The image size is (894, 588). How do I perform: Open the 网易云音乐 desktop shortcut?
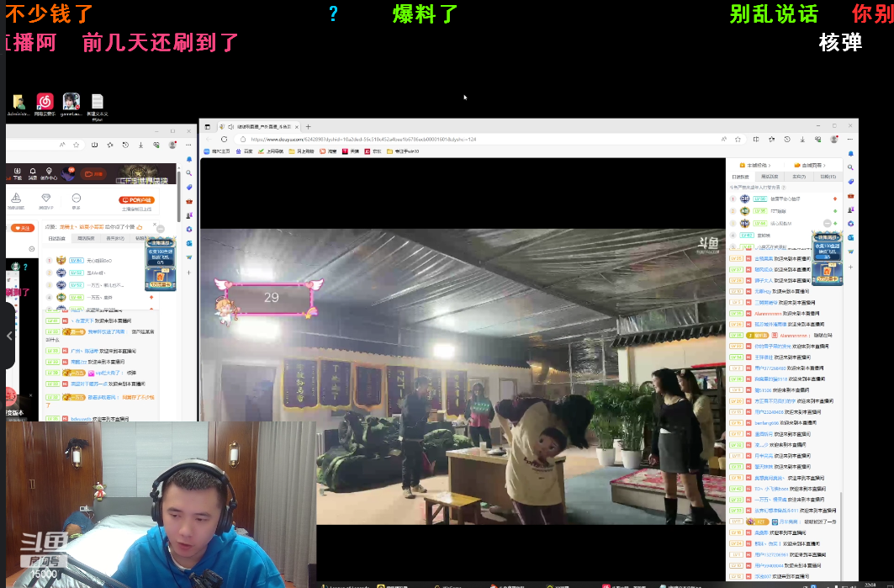coord(45,105)
